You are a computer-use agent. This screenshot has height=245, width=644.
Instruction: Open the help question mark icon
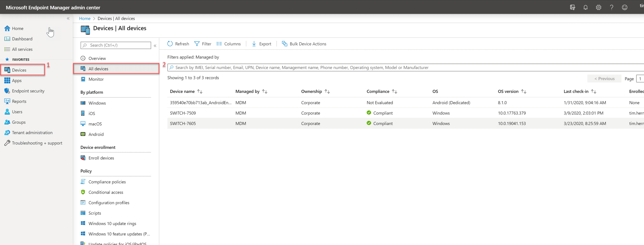[612, 8]
